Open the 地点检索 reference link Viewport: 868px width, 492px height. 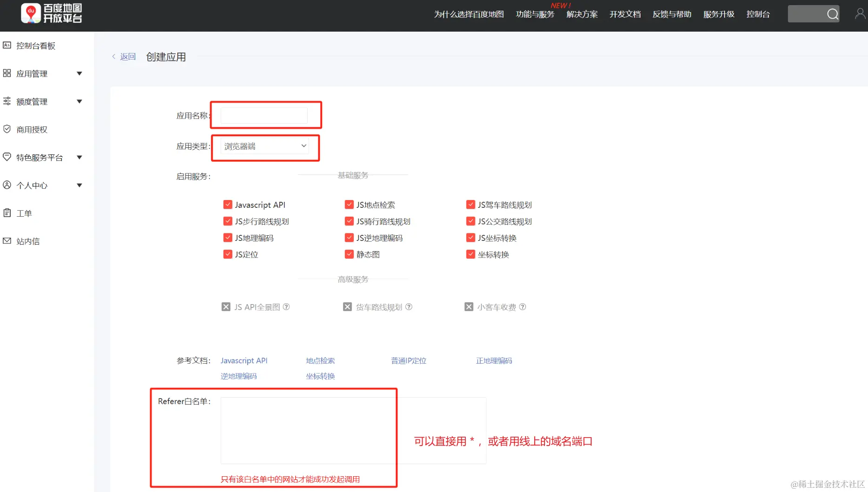[320, 360]
